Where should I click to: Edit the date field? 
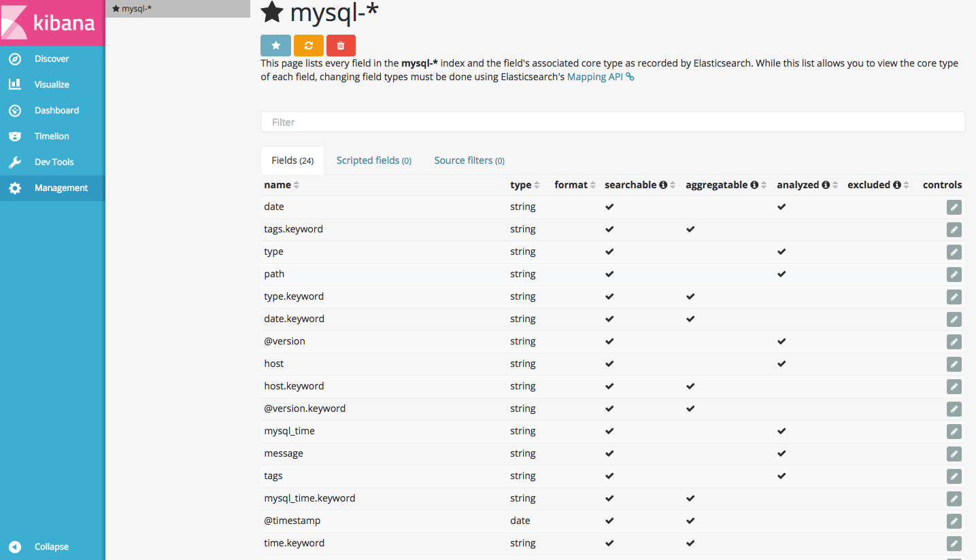[954, 207]
